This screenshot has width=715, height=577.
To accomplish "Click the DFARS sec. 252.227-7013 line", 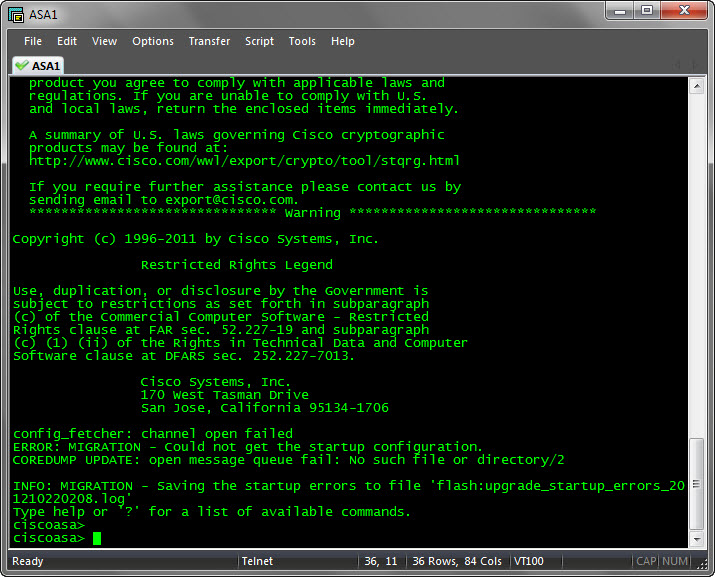I will (x=183, y=356).
